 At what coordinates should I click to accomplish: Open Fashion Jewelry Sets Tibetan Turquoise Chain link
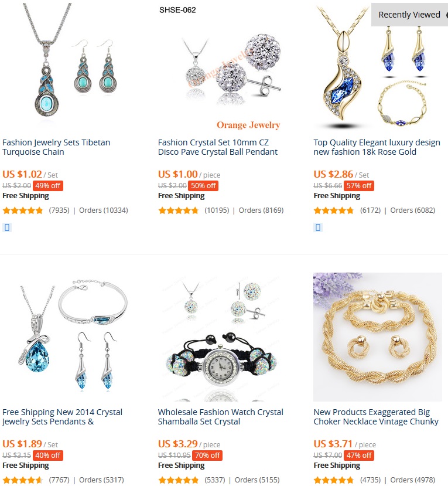click(x=56, y=147)
